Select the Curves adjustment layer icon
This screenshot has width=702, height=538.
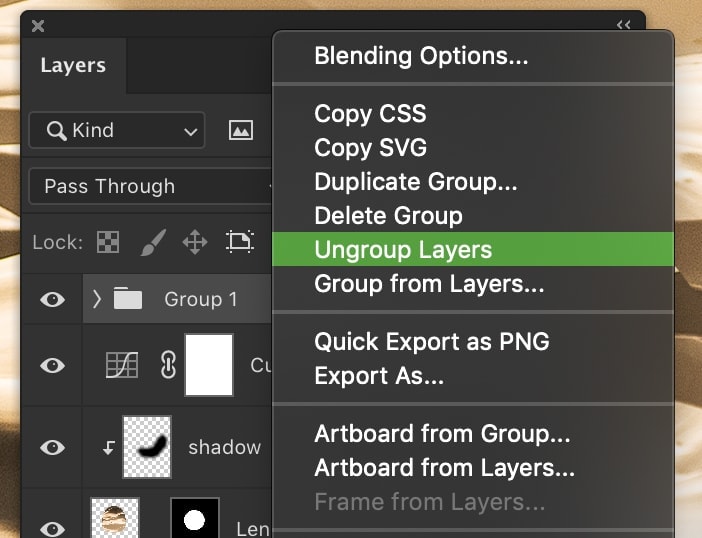click(x=122, y=365)
